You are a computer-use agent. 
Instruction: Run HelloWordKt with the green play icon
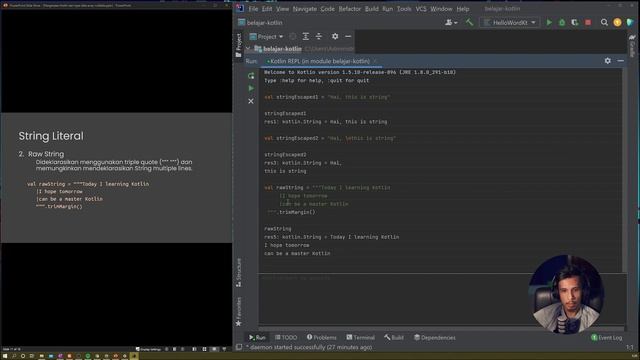pos(549,22)
